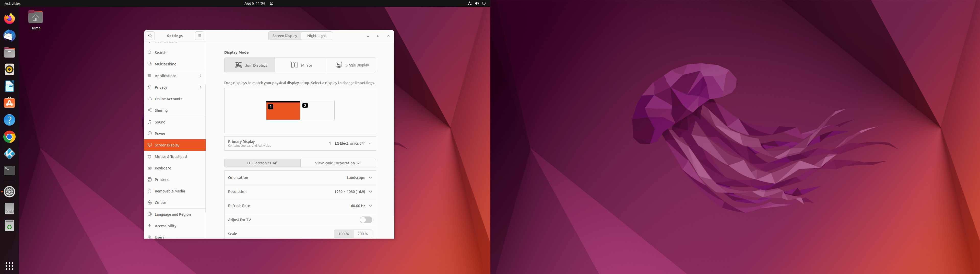Viewport: 980px width, 274px height.
Task: Select display 2 in arrangement preview
Action: (x=318, y=110)
